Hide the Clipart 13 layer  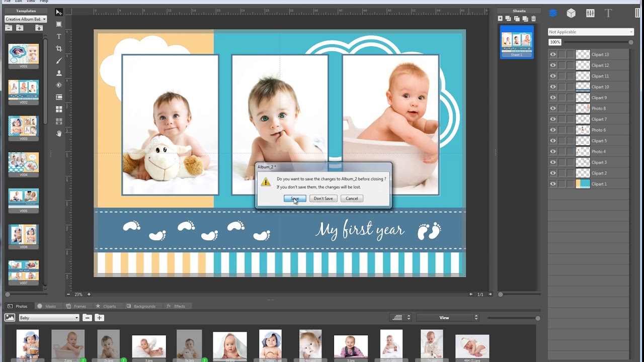[553, 55]
